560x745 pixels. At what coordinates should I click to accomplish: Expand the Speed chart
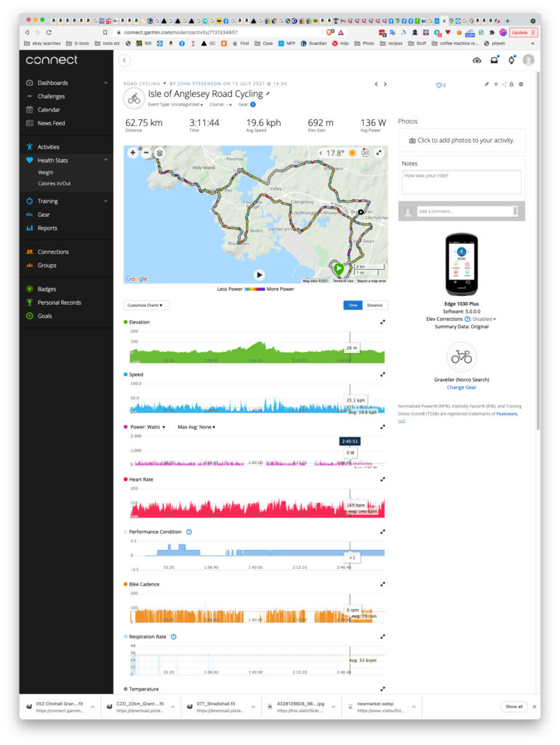tap(383, 375)
